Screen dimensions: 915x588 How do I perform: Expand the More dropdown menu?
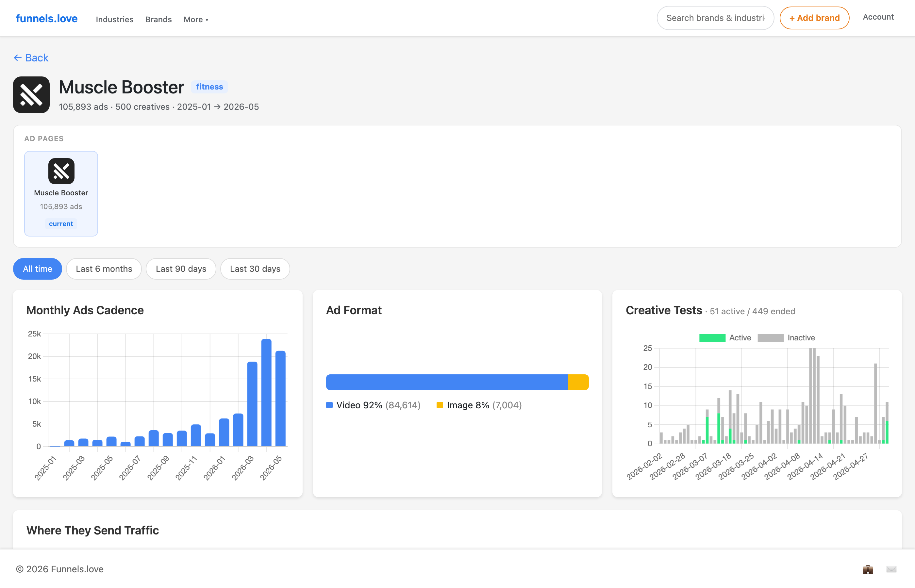(x=196, y=20)
